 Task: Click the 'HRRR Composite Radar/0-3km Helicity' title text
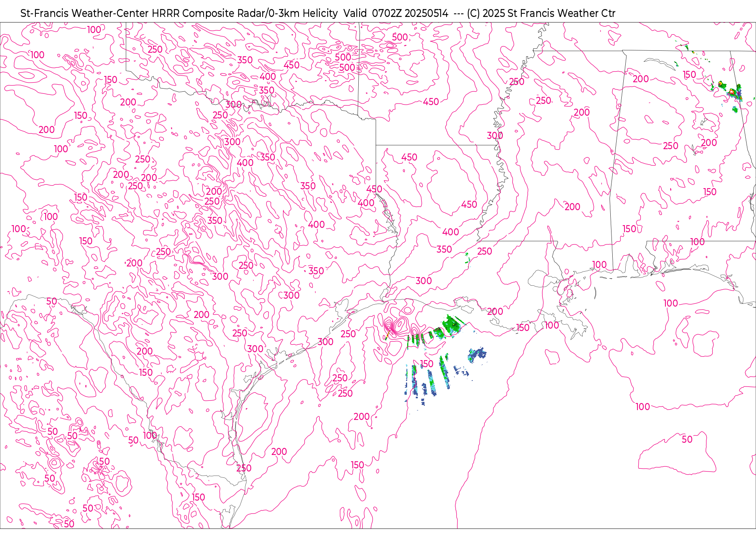click(x=245, y=13)
